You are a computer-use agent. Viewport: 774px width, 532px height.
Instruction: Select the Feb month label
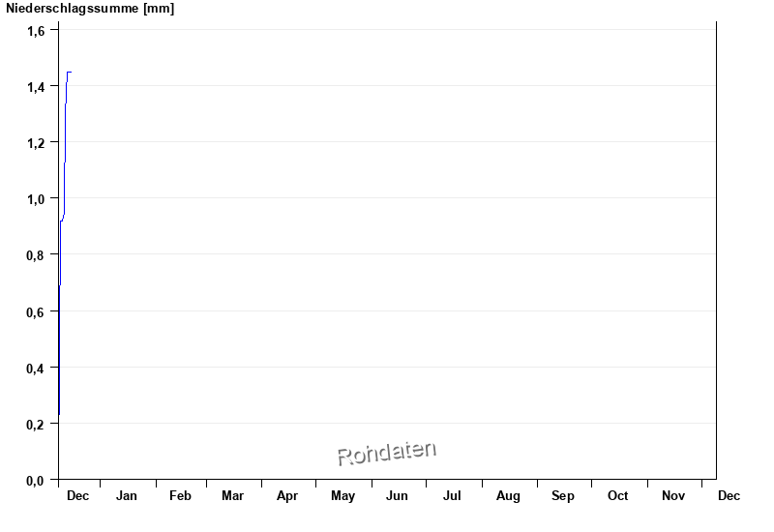click(180, 496)
